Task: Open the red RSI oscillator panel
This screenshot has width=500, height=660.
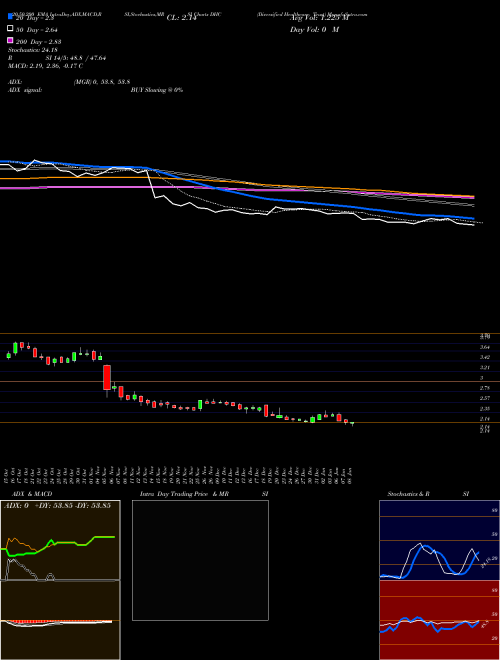Action: 439,620
